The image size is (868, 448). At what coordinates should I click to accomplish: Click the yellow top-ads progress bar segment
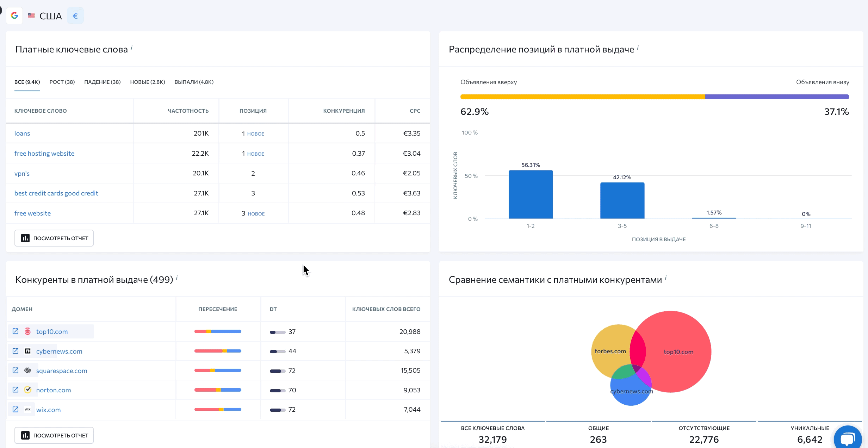(582, 97)
